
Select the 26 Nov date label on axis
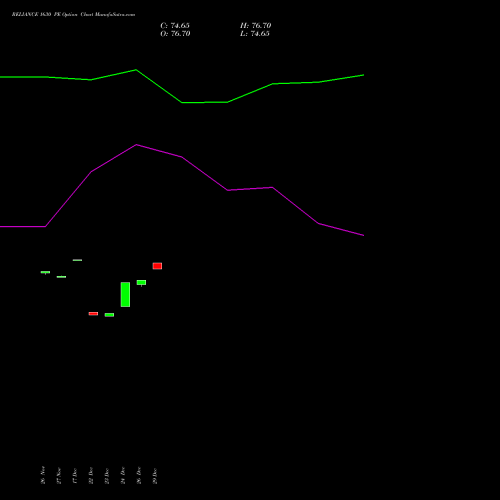43,475
